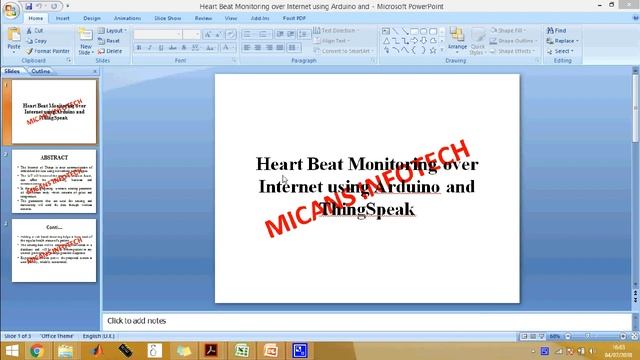Click the Replace button

click(x=562, y=41)
